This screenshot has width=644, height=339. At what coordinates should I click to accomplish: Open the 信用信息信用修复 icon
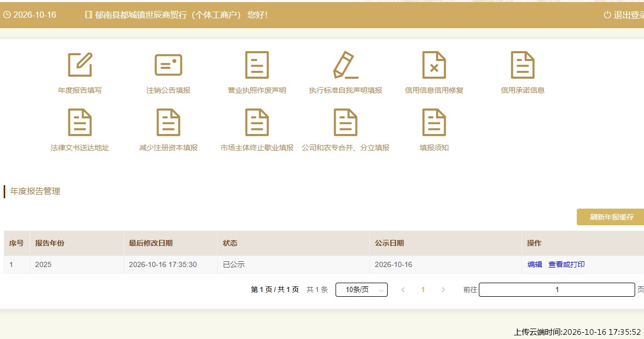click(434, 65)
